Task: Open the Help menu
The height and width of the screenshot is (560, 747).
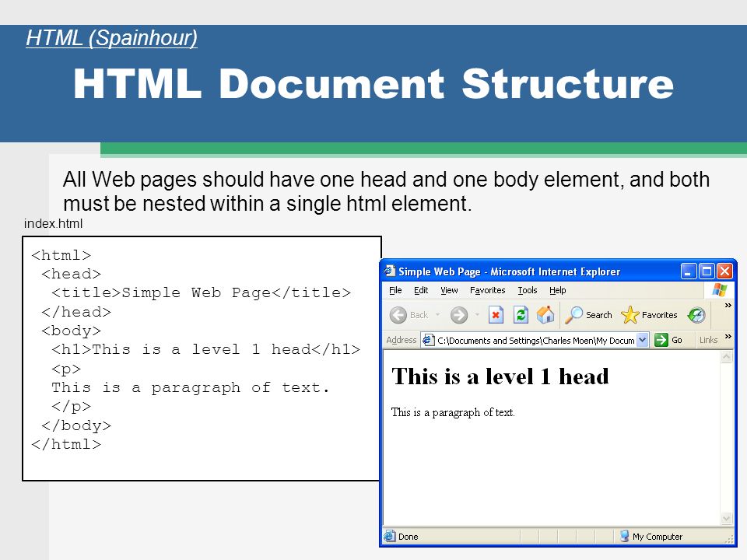Action: (557, 290)
